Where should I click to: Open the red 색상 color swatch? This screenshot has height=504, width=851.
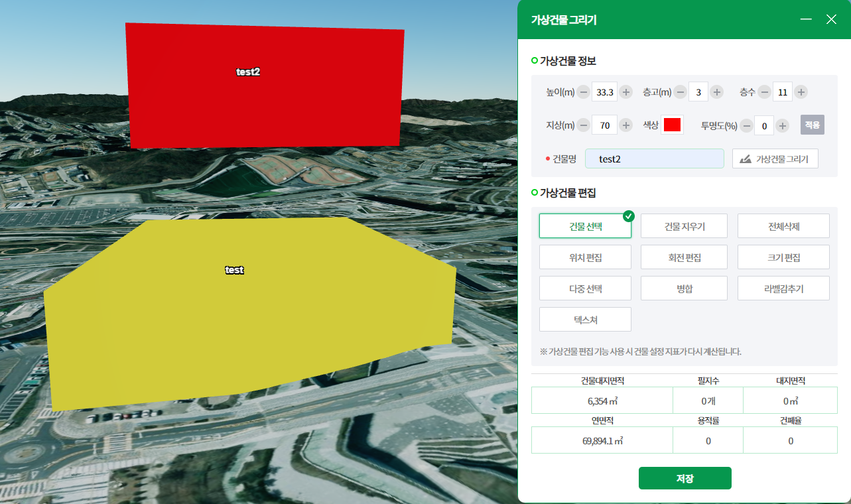pyautogui.click(x=673, y=125)
